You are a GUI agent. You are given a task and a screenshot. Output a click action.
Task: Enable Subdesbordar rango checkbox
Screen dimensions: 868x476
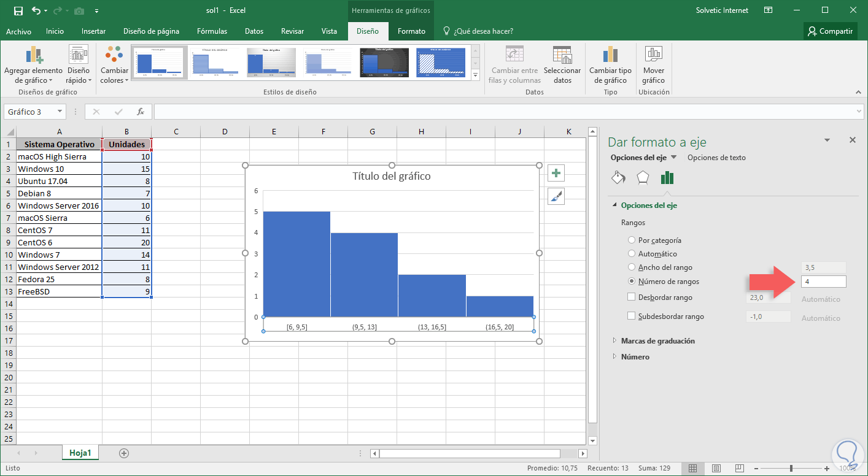(x=632, y=317)
